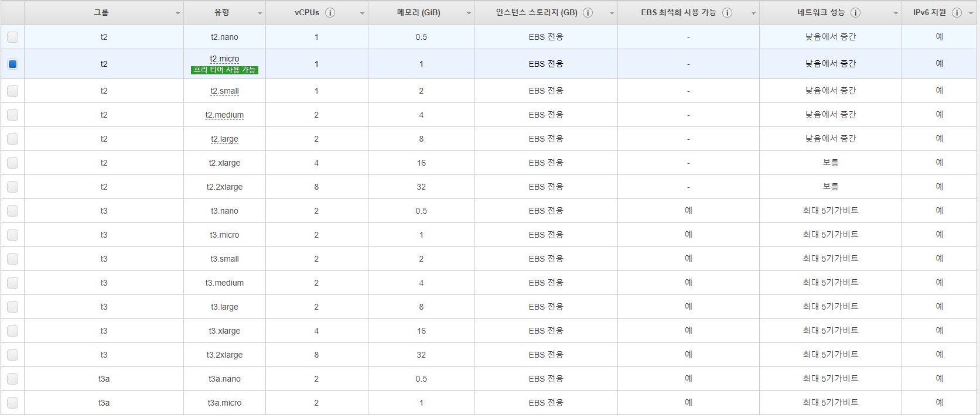Viewport: 980px width, 415px height.
Task: Open the t2.micro type link
Action: point(224,59)
